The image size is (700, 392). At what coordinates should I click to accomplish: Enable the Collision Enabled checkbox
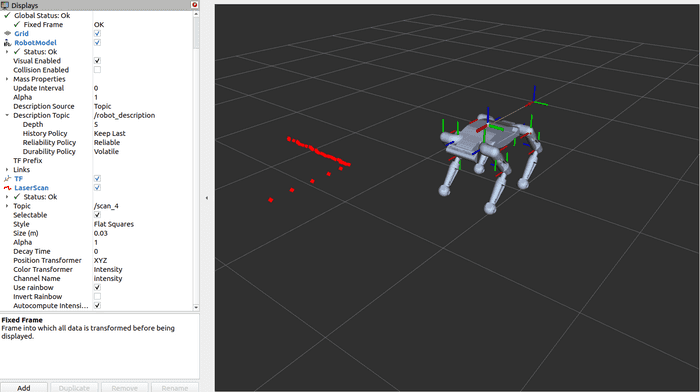tap(97, 70)
